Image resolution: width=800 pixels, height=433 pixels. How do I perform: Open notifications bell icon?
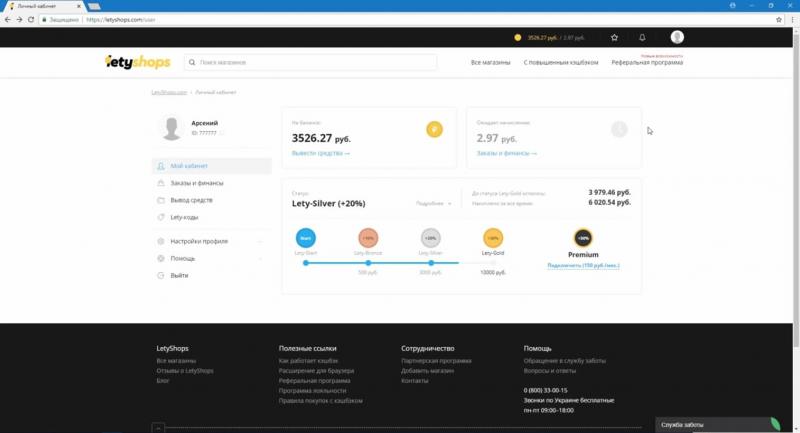(x=642, y=38)
